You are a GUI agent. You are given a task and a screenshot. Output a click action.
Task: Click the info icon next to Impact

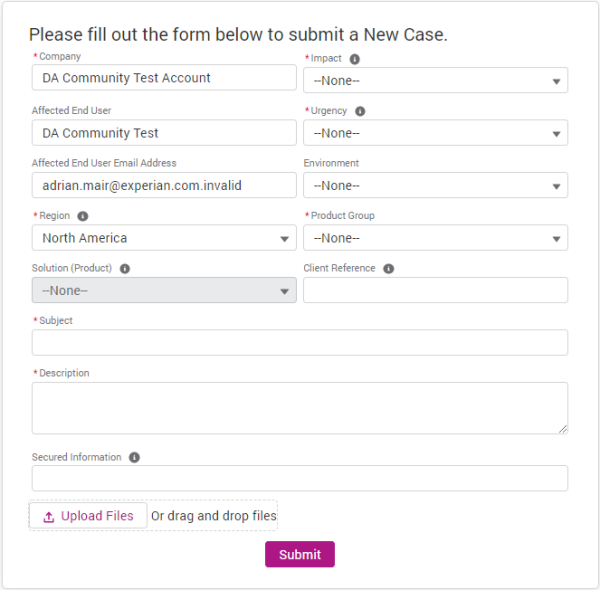355,59
